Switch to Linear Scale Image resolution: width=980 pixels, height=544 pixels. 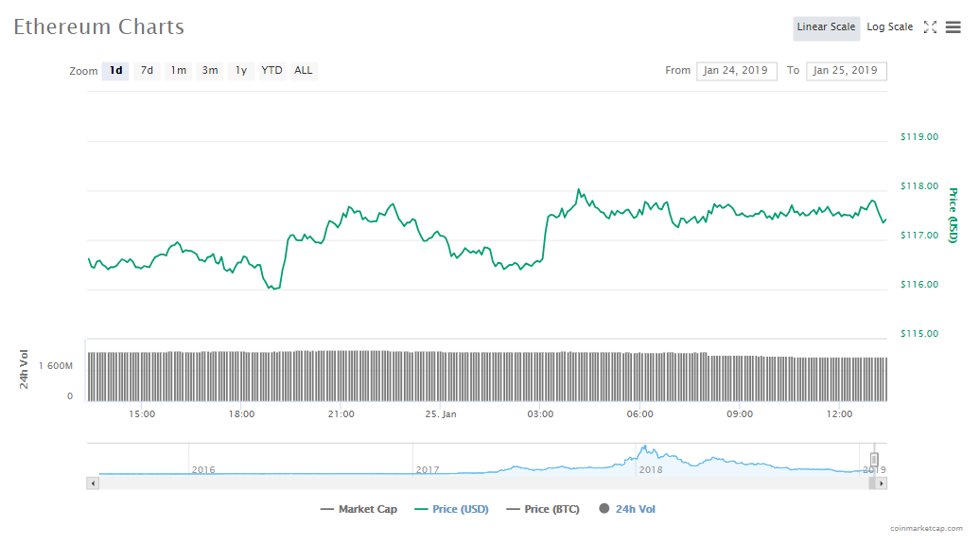pyautogui.click(x=826, y=27)
